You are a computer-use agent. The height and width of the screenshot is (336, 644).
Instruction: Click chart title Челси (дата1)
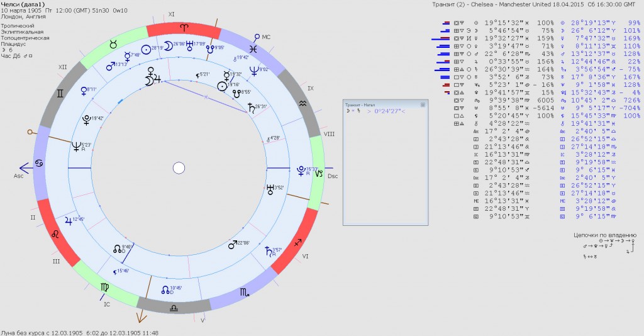pos(23,4)
